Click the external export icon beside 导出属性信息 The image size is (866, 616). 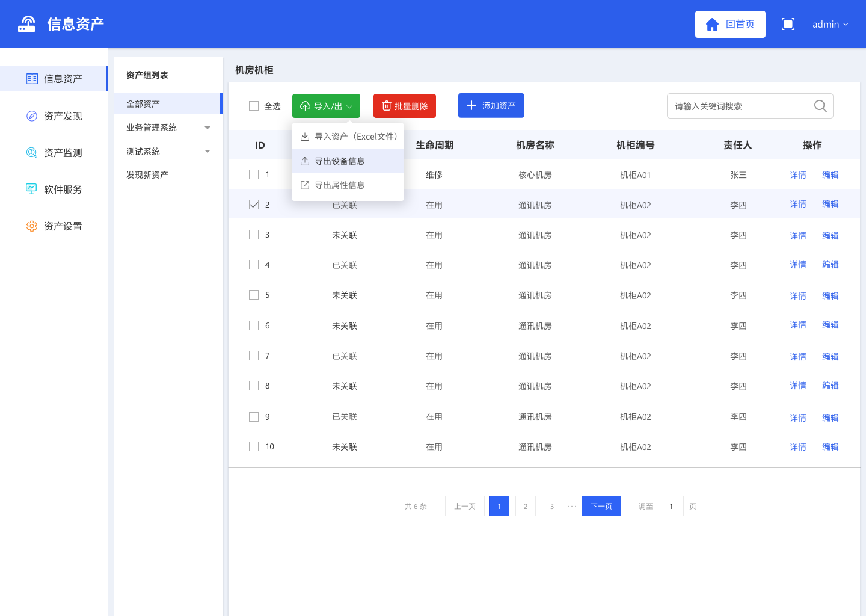point(305,185)
